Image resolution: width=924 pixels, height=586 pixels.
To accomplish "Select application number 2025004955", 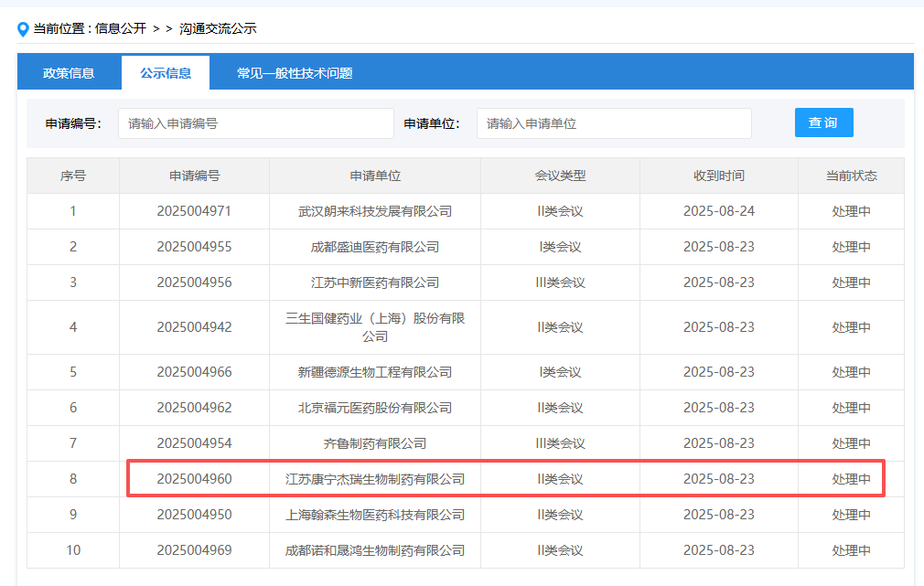I will (x=195, y=247).
